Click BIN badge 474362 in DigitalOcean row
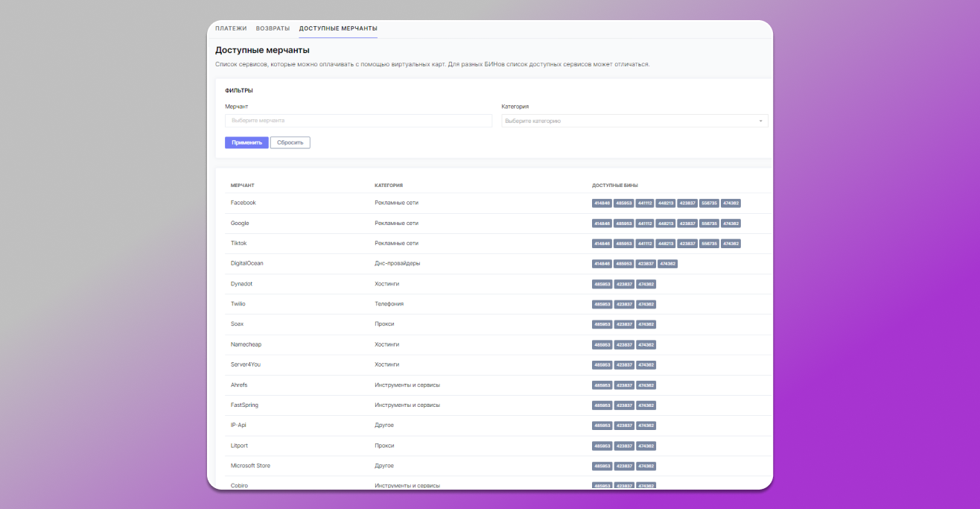This screenshot has height=509, width=980. 667,264
